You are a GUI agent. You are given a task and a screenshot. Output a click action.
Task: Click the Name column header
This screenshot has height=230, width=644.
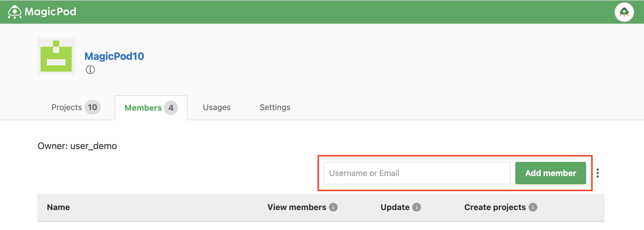tap(58, 207)
